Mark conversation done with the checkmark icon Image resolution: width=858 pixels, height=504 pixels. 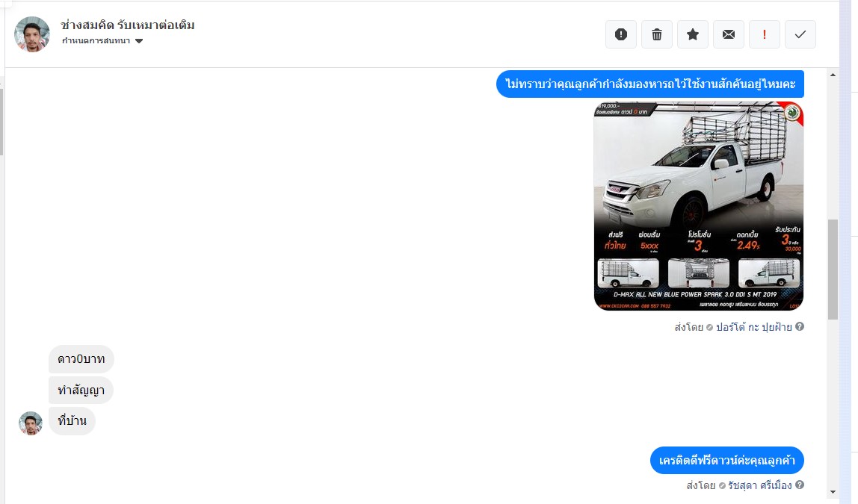tap(800, 34)
